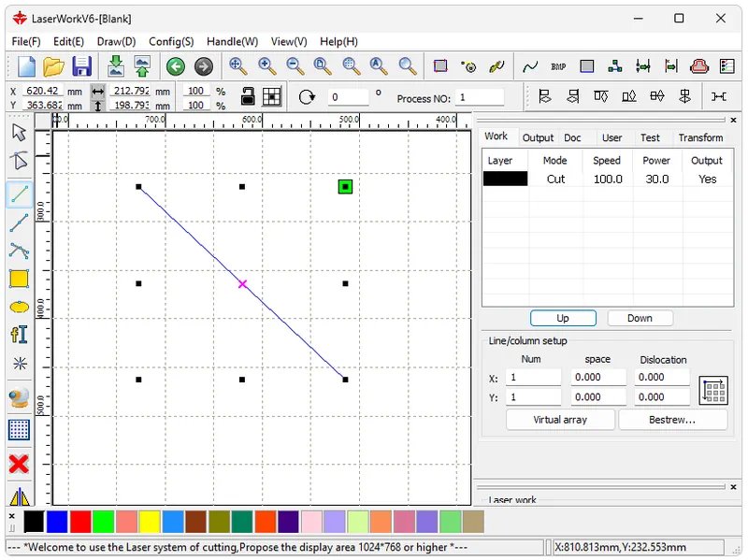Click the X Num field in Line/column setup
748x560 pixels.
coord(533,378)
